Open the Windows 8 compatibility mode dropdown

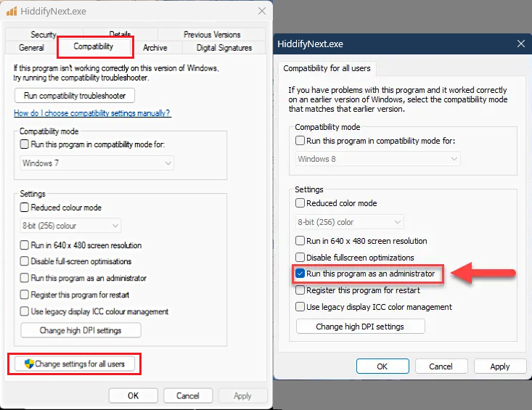(378, 159)
